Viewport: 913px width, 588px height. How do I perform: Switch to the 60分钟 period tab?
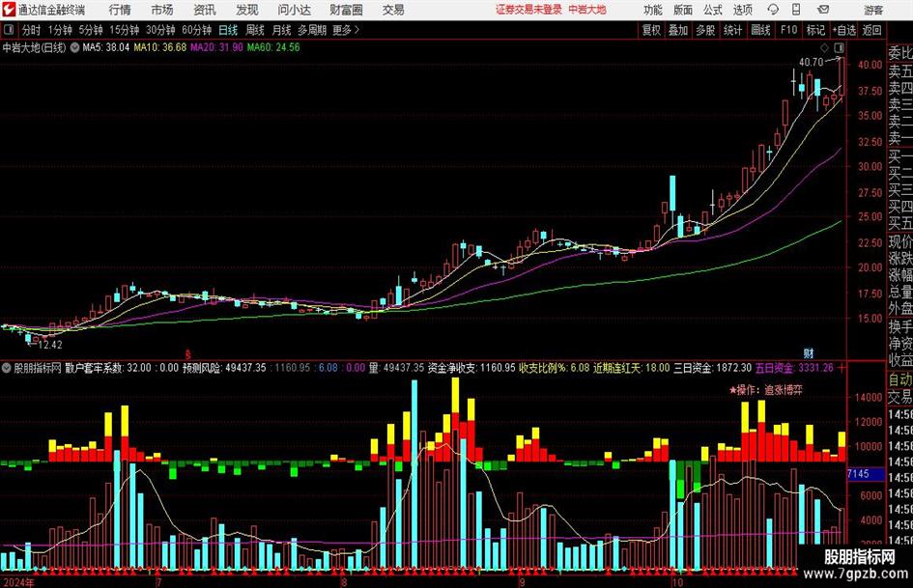[x=197, y=30]
